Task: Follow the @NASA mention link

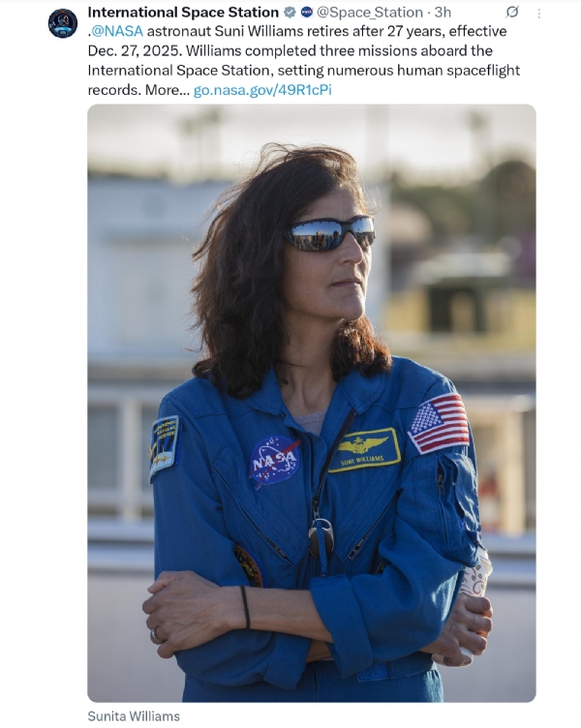Action: coord(116,32)
